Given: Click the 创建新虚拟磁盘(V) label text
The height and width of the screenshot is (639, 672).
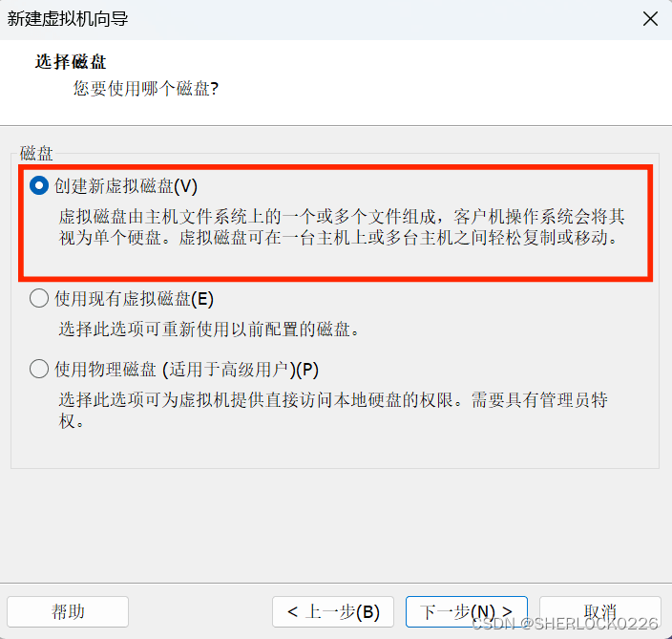Looking at the screenshot, I should 126,186.
